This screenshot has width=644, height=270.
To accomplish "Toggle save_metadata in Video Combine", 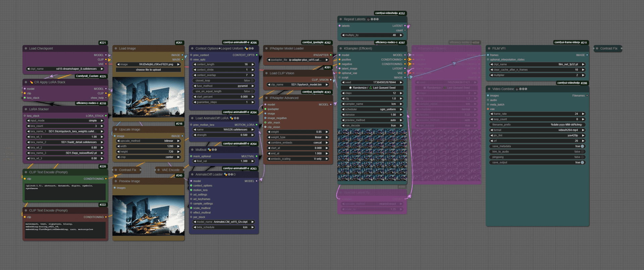I will point(582,146).
